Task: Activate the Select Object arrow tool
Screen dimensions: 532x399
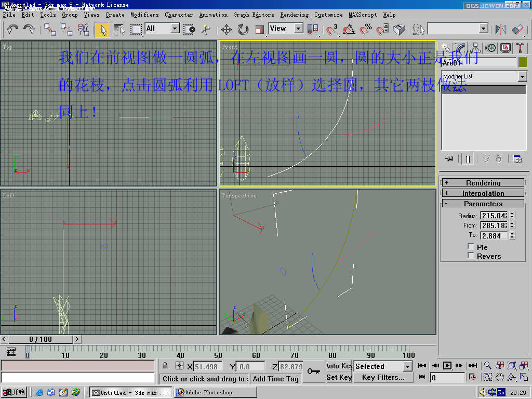Action: [x=103, y=30]
